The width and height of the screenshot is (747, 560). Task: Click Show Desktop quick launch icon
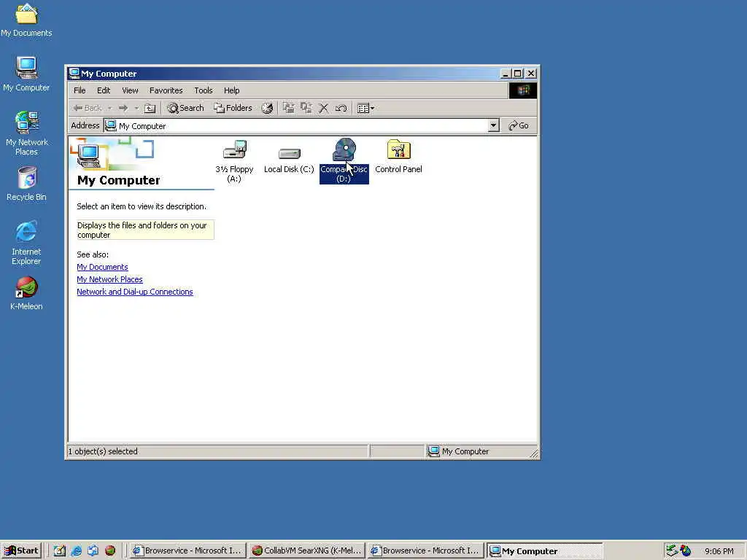(x=59, y=551)
